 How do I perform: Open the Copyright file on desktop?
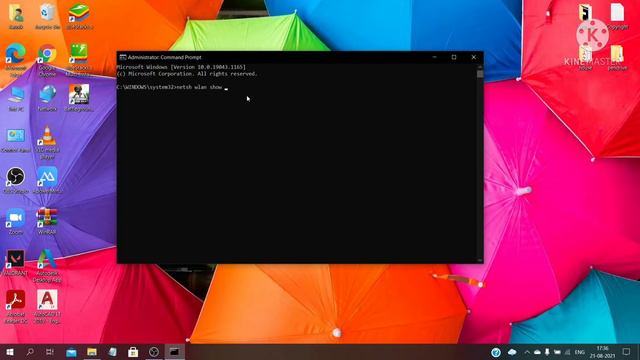tap(617, 16)
